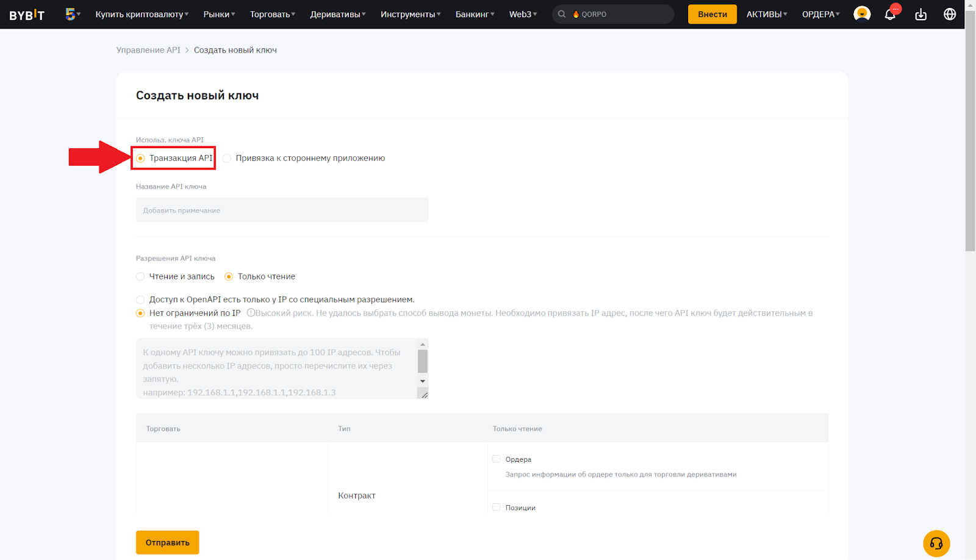Click the Только чтение column header
The image size is (976, 560).
[x=517, y=429]
